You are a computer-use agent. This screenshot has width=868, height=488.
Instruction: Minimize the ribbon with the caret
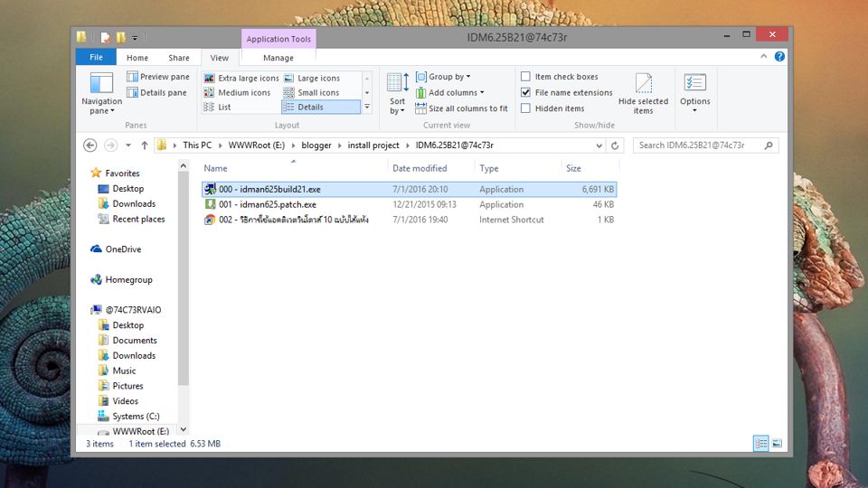click(x=764, y=56)
